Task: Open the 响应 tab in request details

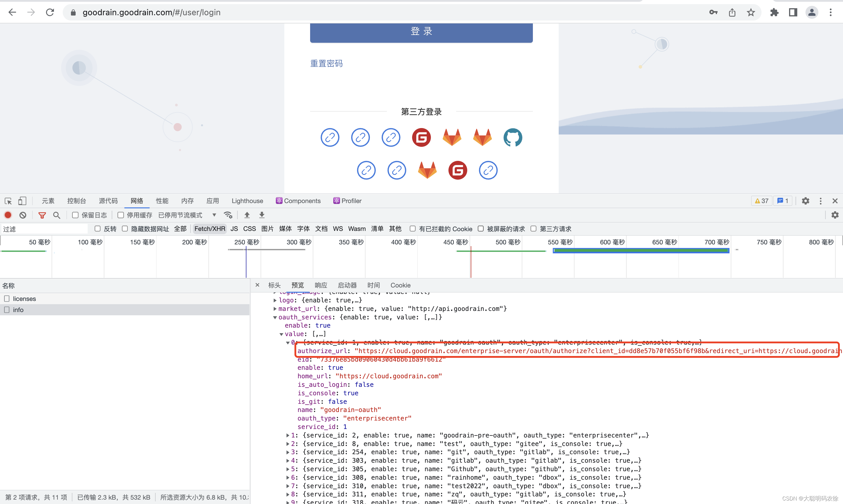Action: pos(321,285)
